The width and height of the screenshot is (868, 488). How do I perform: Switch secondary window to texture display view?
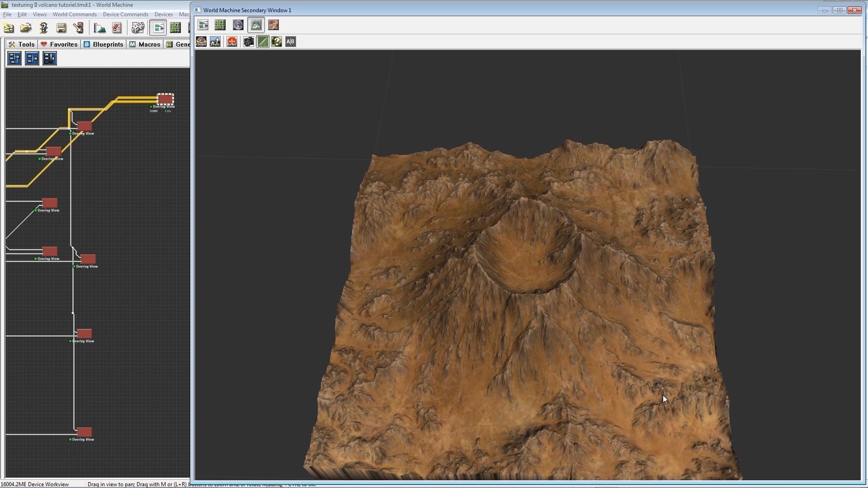click(273, 25)
